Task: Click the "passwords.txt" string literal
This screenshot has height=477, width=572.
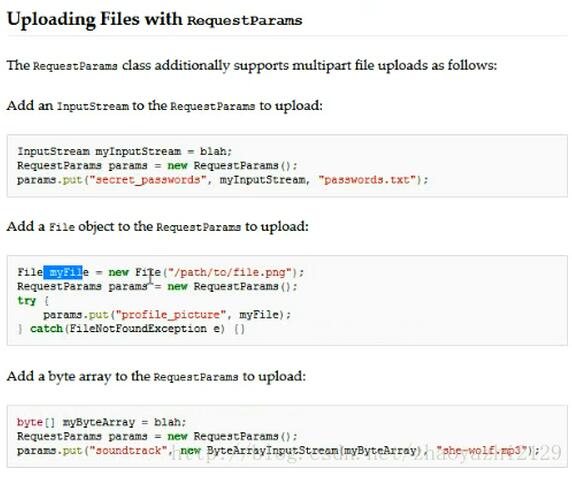Action: 368,180
